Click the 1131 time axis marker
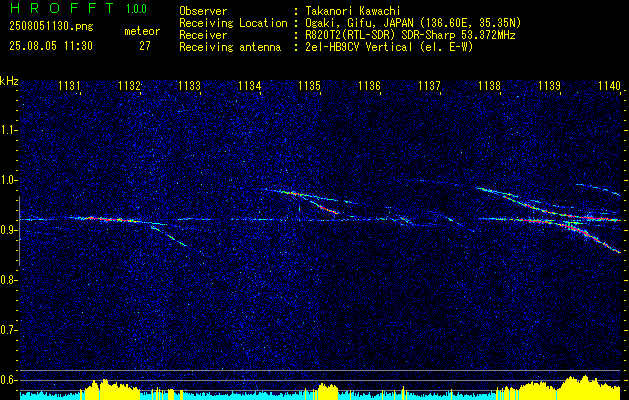Screen dimensions: 629x400 (69, 85)
